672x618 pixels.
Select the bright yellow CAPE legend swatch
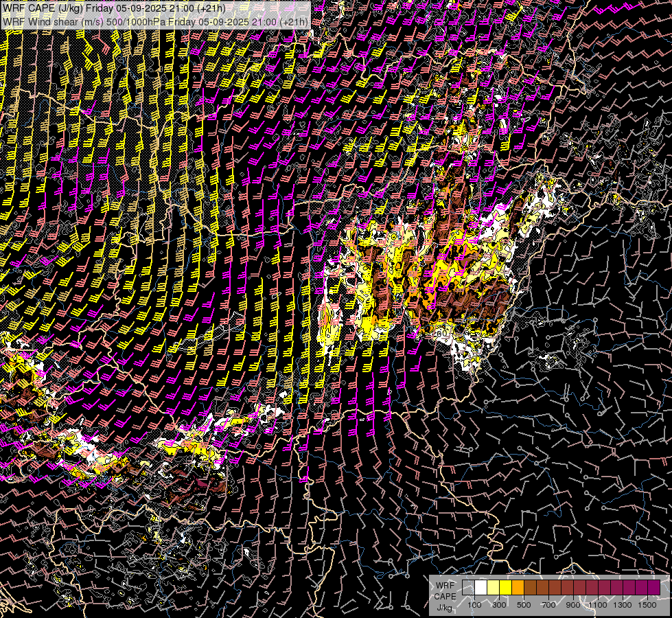coord(506,587)
